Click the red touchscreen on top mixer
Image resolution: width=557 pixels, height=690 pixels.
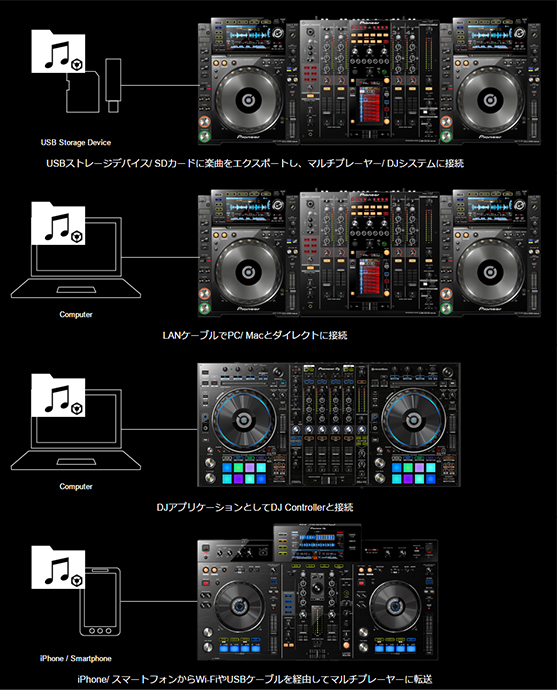click(x=369, y=104)
